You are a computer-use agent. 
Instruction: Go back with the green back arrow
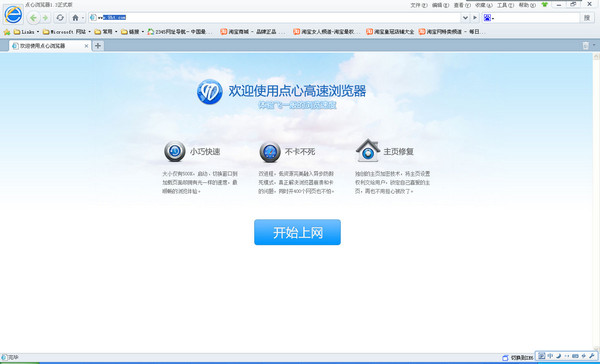[x=34, y=18]
